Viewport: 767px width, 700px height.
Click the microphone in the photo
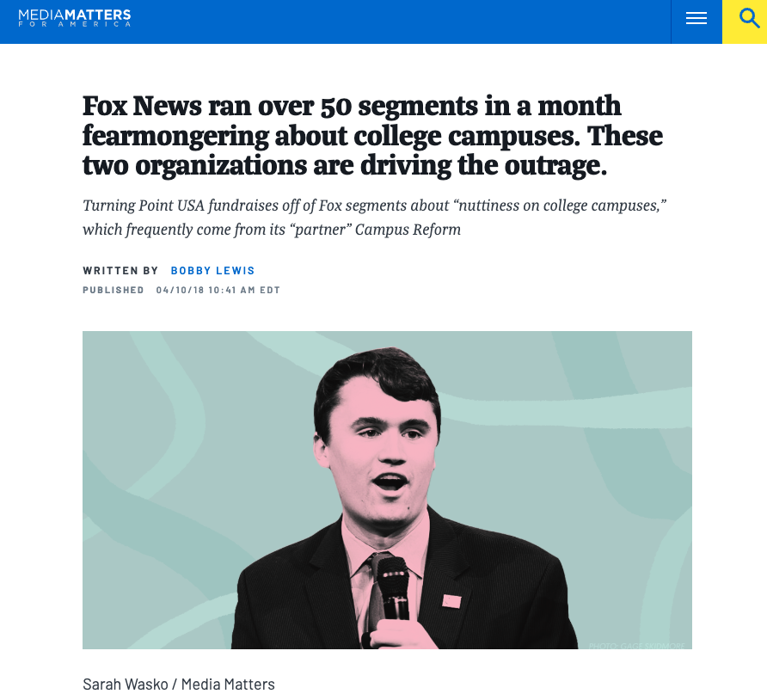[392, 586]
